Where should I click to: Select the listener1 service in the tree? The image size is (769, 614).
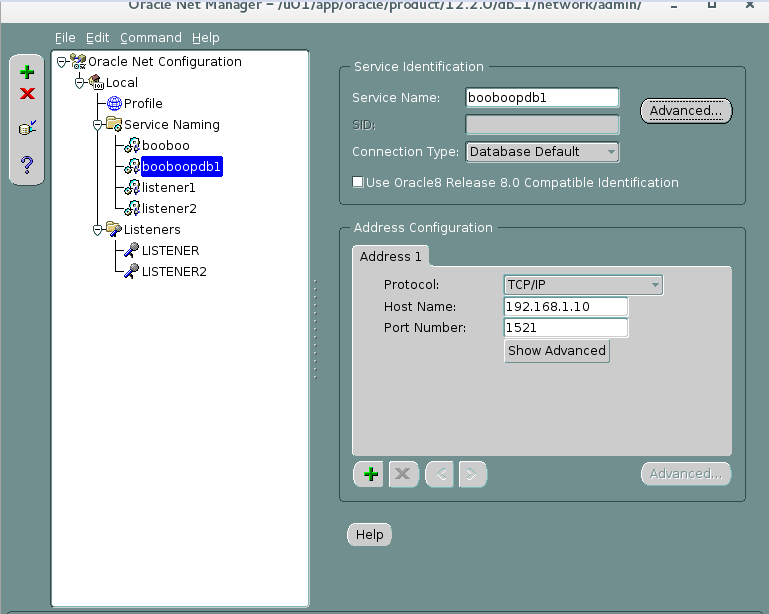click(x=168, y=187)
